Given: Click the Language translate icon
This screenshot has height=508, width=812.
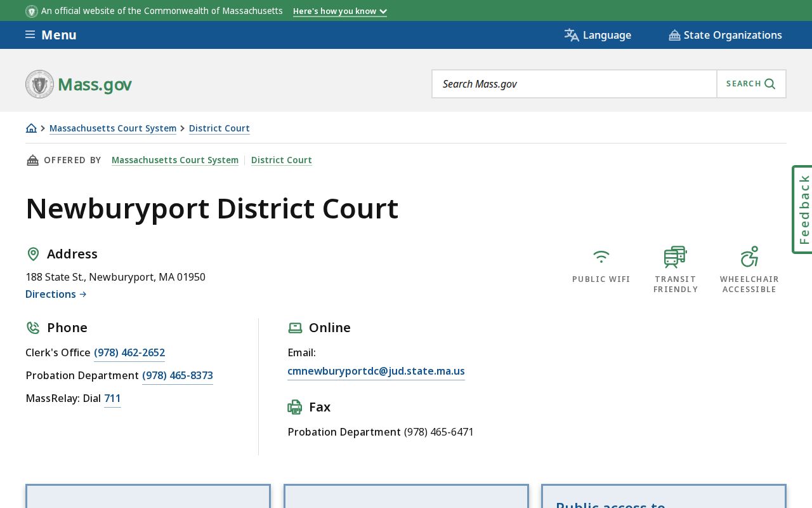Looking at the screenshot, I should [x=572, y=35].
